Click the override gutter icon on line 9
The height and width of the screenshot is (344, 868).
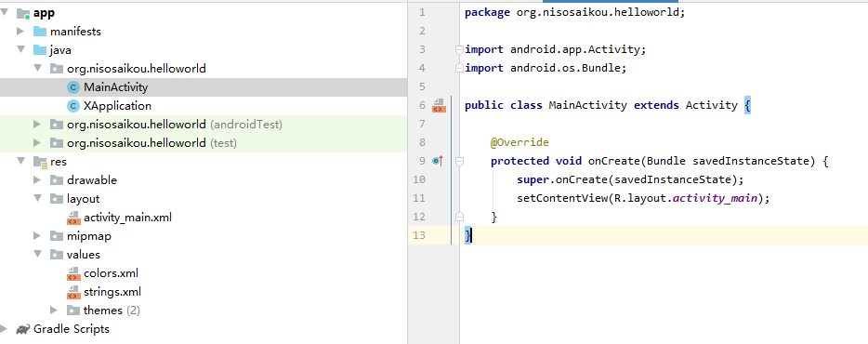point(438,161)
